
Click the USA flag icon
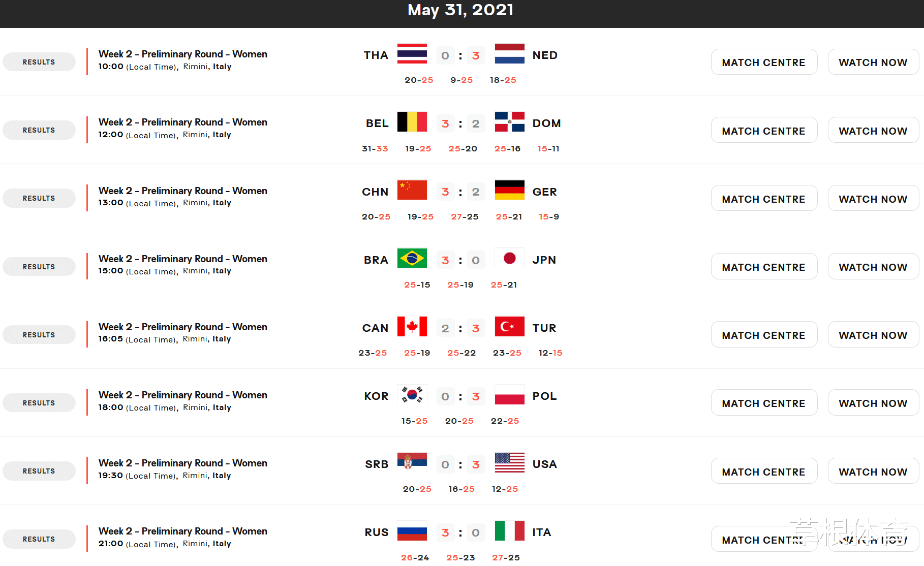click(x=509, y=463)
